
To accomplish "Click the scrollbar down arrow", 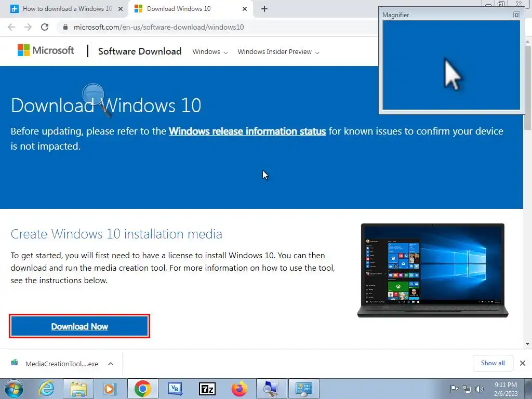I will 527,344.
